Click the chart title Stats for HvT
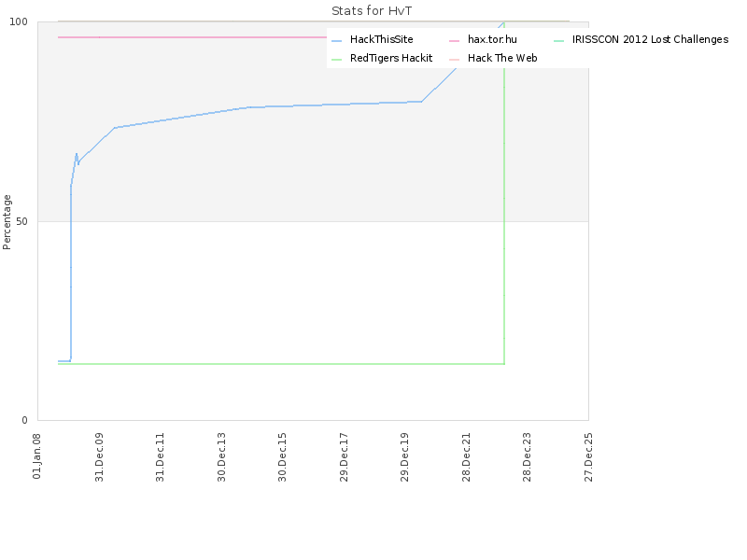This screenshot has height=560, width=747. click(372, 11)
